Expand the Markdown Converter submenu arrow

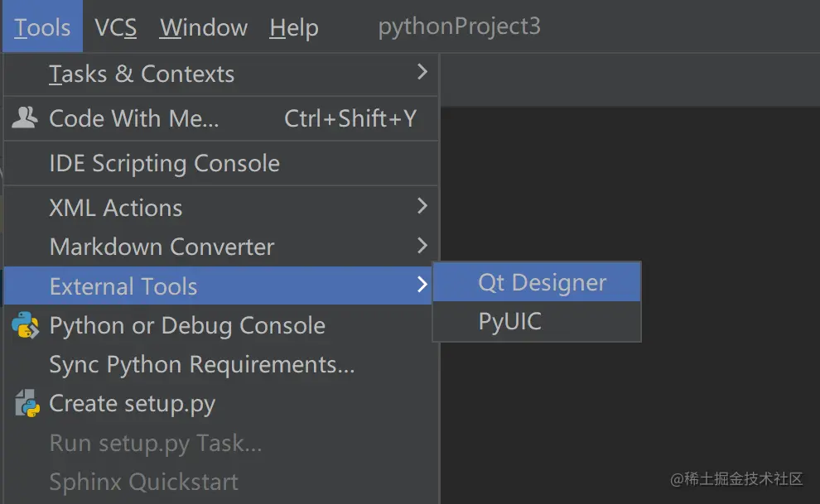click(422, 246)
